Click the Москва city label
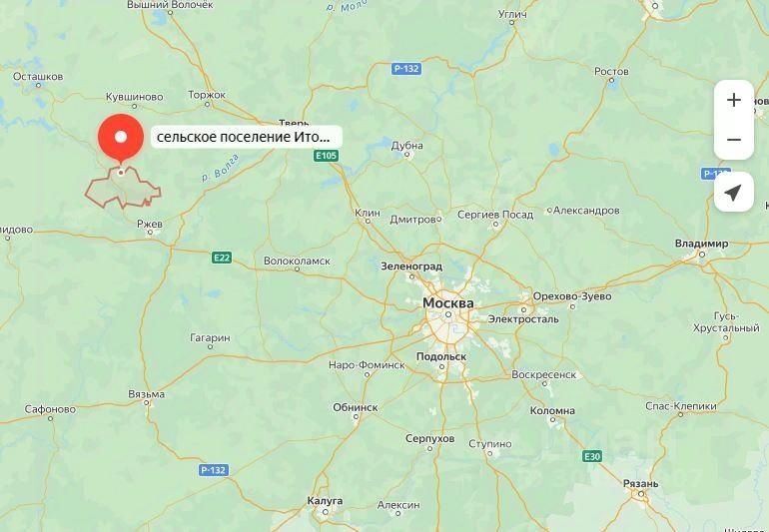This screenshot has height=532, width=769. point(448,303)
